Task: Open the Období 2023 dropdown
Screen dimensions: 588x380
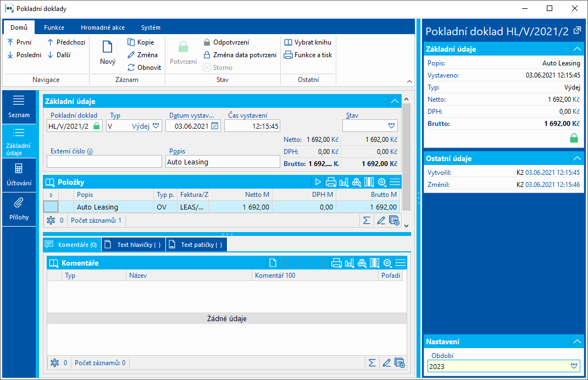Action: [574, 366]
